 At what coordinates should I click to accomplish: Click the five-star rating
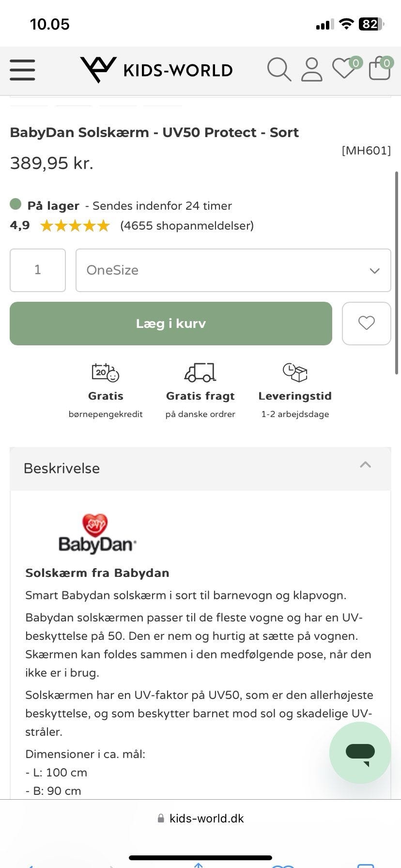click(75, 226)
